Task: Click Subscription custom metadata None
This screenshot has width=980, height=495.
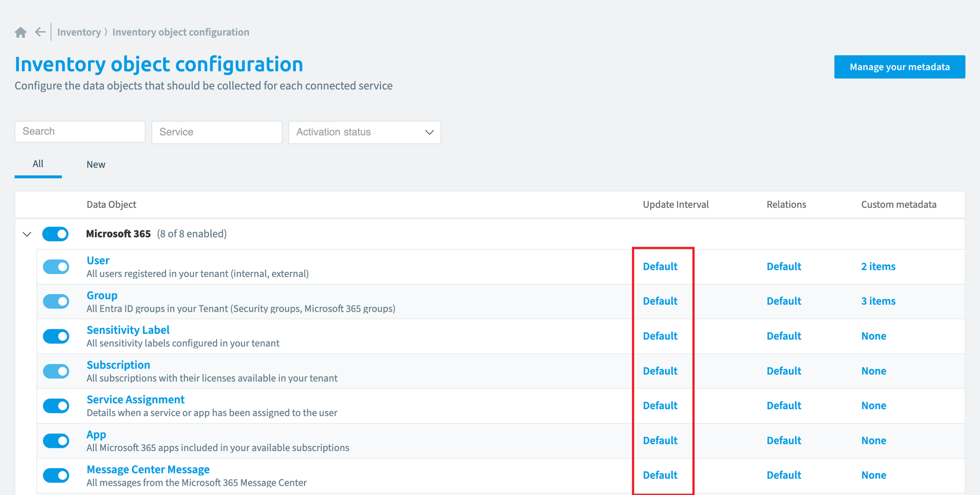Action: coord(874,371)
